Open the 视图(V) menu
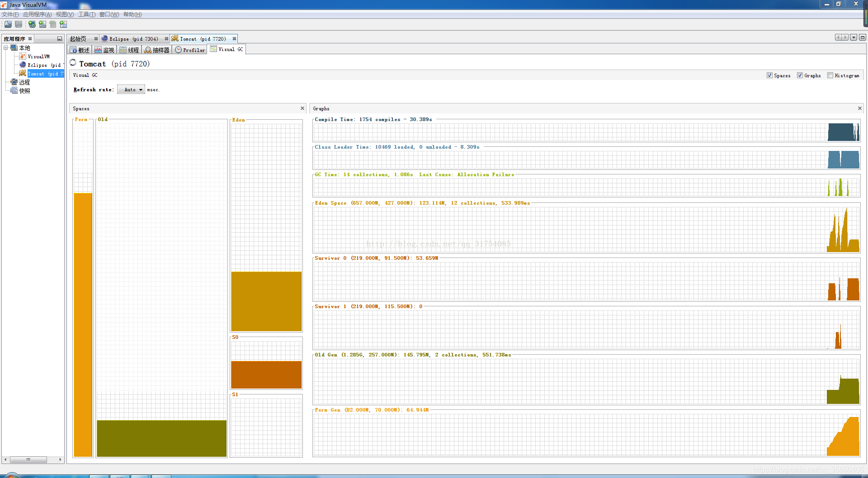868x478 pixels. (x=65, y=14)
